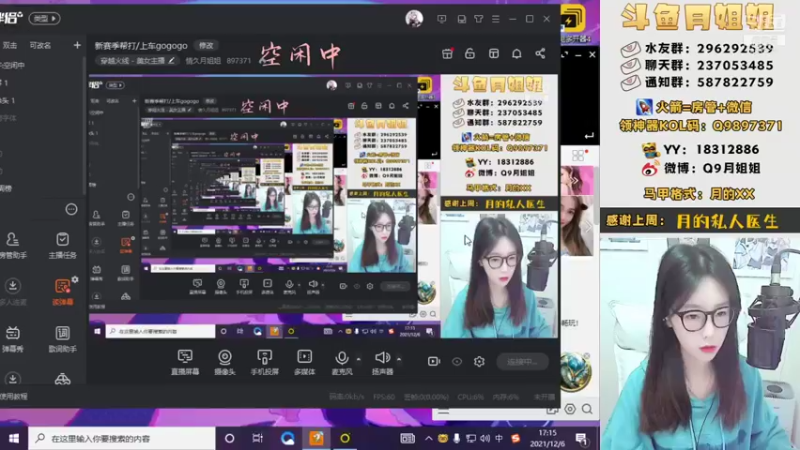
Task: Open the system volume tray icon
Action: 485,438
